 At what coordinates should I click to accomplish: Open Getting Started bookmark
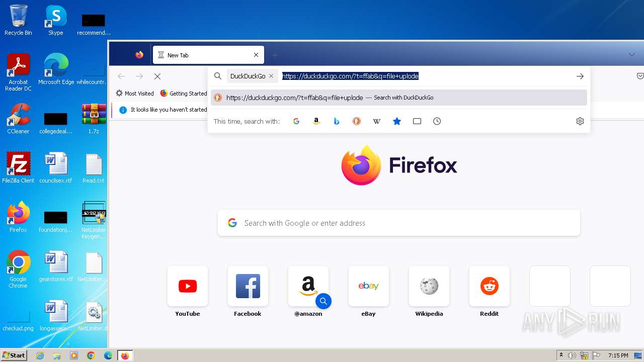(x=184, y=94)
